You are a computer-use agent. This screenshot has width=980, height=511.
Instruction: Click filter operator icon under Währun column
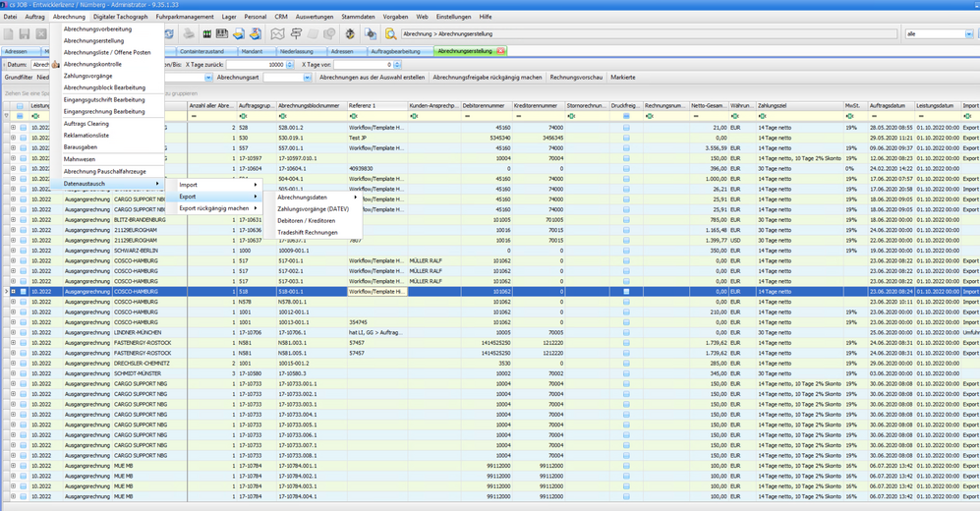coord(735,116)
